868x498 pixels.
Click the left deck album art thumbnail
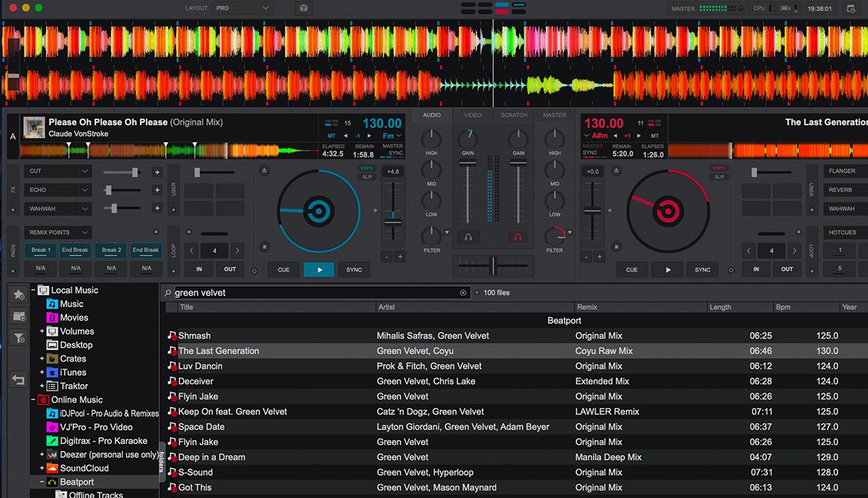pos(34,128)
